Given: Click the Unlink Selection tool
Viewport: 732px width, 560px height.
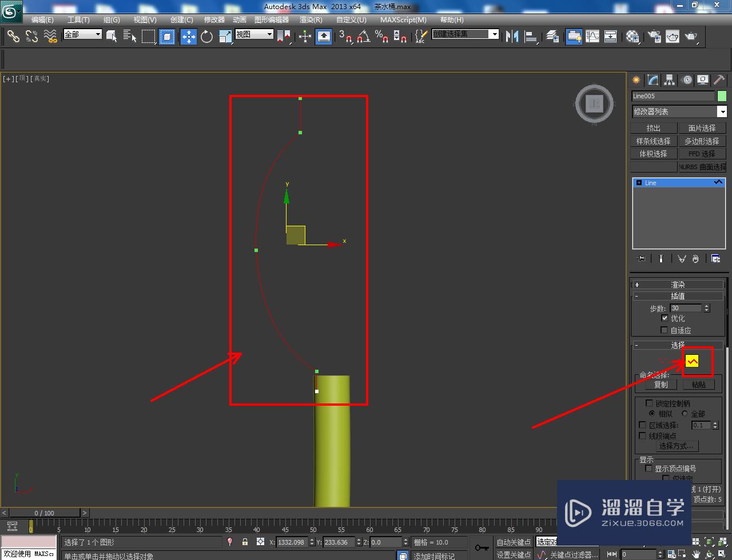Looking at the screenshot, I should pyautogui.click(x=32, y=36).
